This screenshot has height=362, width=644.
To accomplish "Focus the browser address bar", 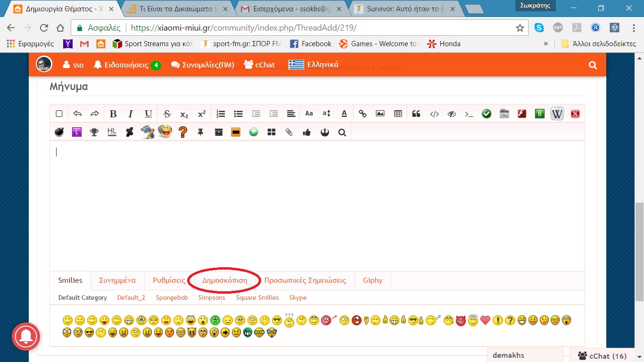I will [300, 28].
